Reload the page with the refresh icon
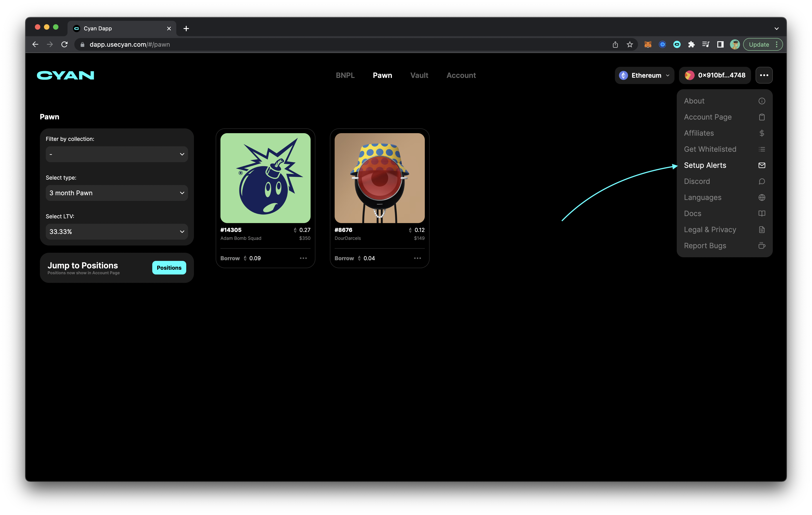This screenshot has width=812, height=515. 64,44
